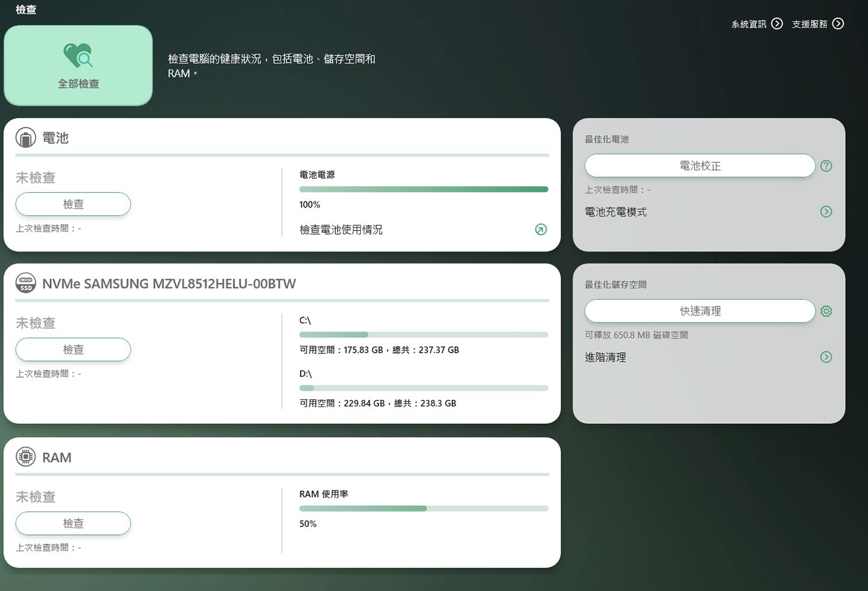Click NVMe SAMSUNG MZVL8512HELU-00BTW title

[x=169, y=283]
